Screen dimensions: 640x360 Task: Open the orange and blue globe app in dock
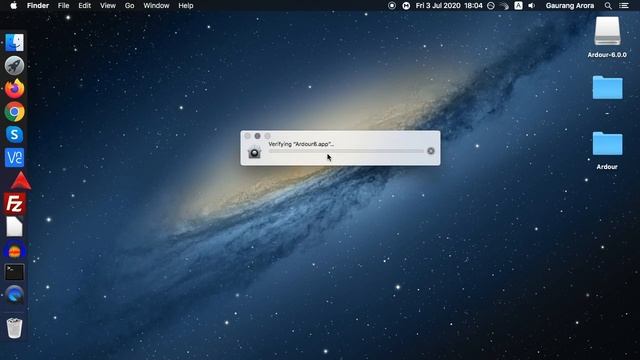point(14,249)
